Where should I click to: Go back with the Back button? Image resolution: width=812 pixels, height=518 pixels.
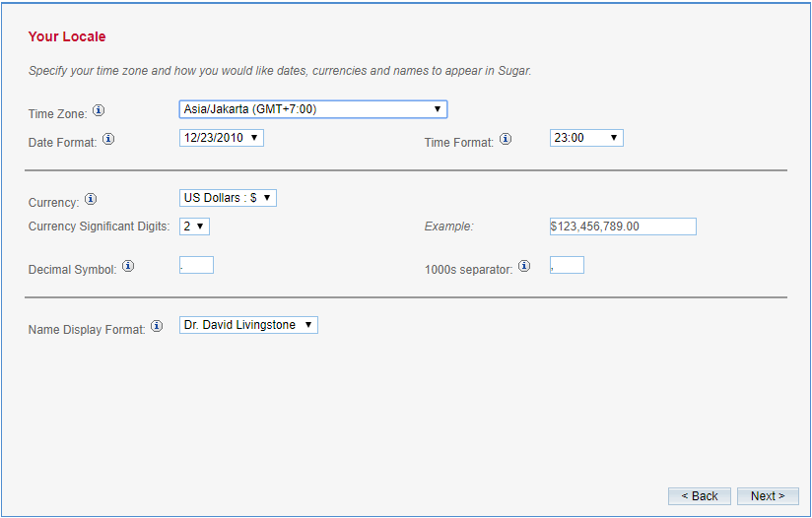click(700, 496)
